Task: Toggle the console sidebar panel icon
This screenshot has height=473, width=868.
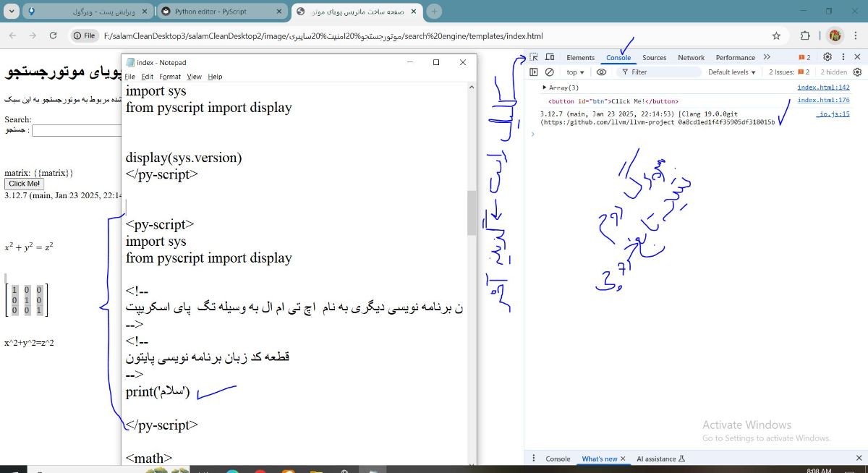Action: pos(535,72)
